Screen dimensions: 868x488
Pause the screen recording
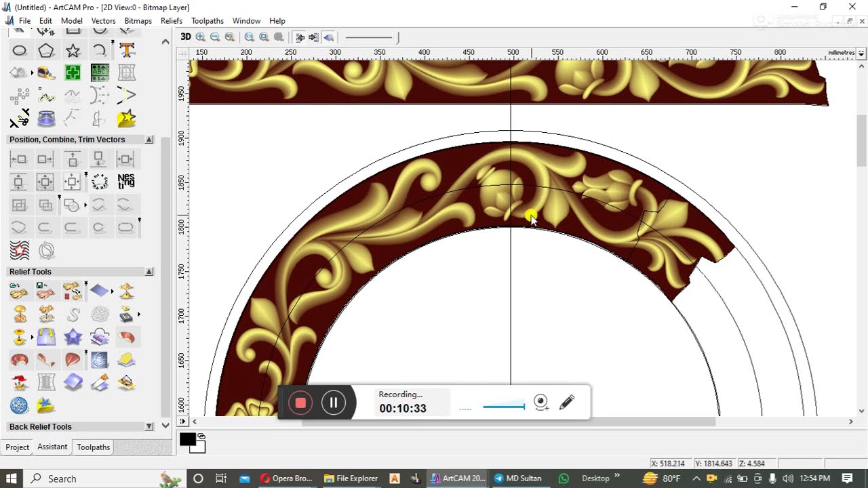point(334,403)
